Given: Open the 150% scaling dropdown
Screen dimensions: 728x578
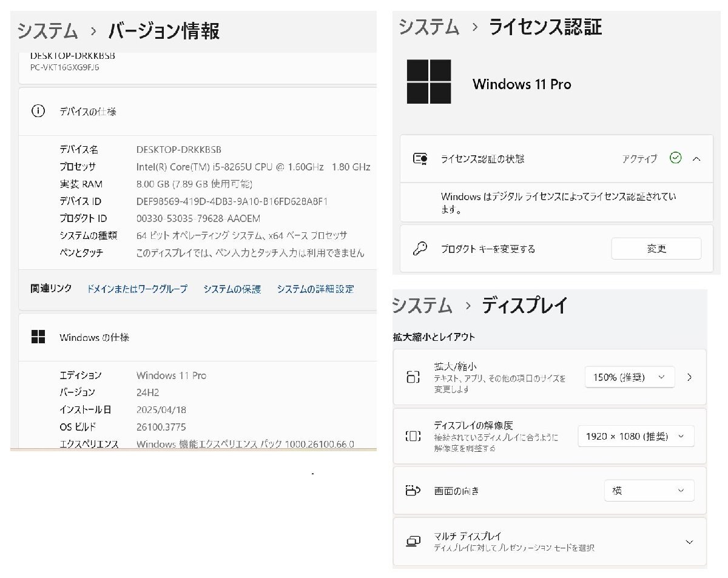Looking at the screenshot, I should [629, 377].
